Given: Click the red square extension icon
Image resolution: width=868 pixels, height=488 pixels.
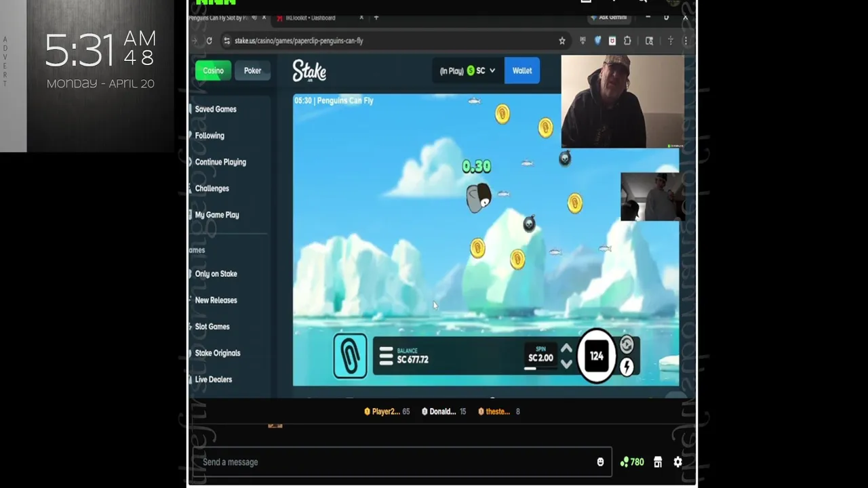Looking at the screenshot, I should coord(612,41).
